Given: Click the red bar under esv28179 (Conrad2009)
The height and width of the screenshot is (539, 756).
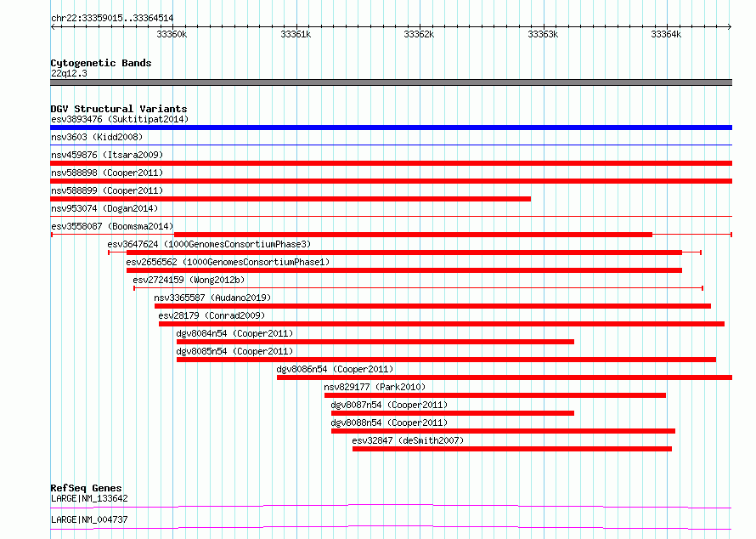Looking at the screenshot, I should click(x=442, y=324).
